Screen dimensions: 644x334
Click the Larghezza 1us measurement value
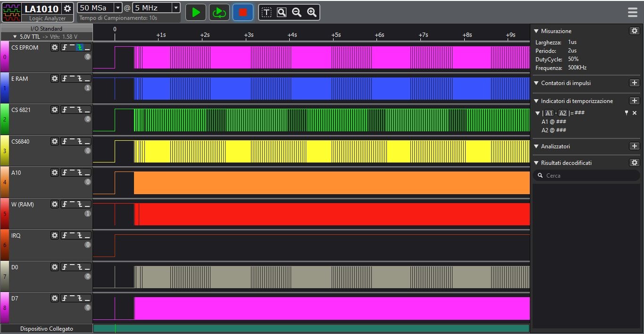coord(572,42)
